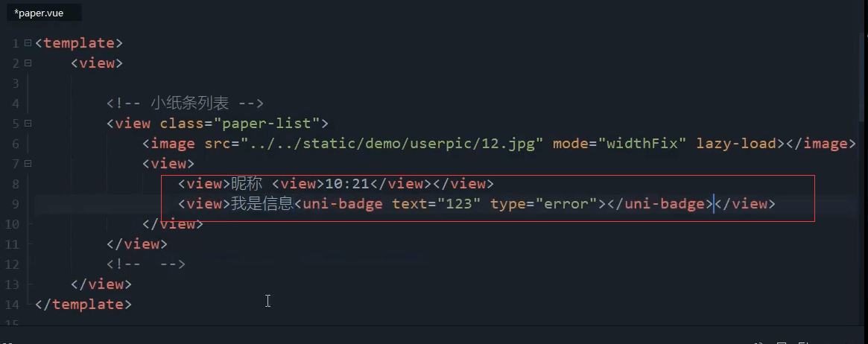Click line number 12 in the gutter
Viewport: 868px width, 344px height.
pyautogui.click(x=13, y=264)
